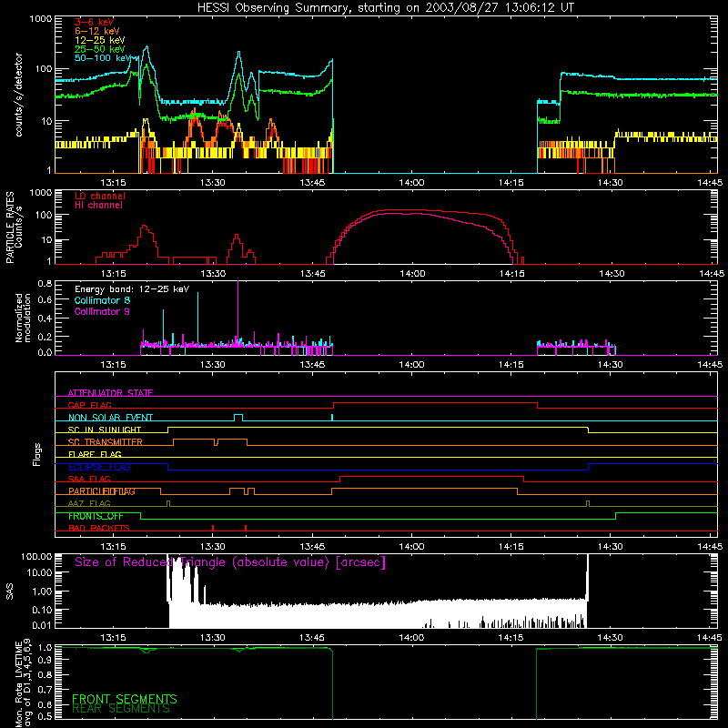Click the Normalized modulation axis title
This screenshot has width=728, height=728.
pyautogui.click(x=23, y=318)
